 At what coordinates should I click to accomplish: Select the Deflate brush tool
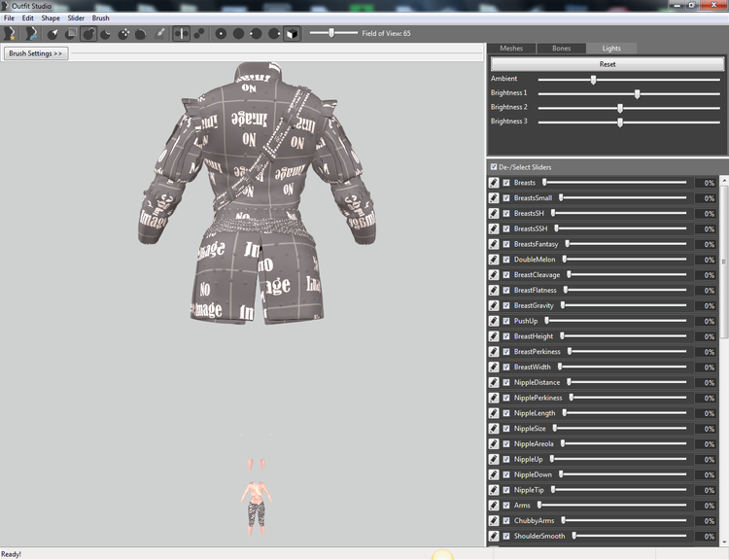point(106,33)
